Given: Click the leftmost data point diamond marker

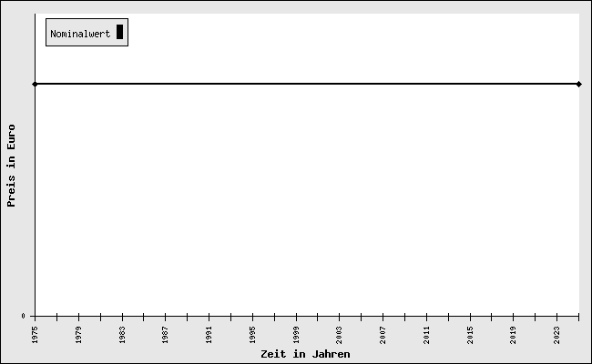Looking at the screenshot, I should (35, 84).
